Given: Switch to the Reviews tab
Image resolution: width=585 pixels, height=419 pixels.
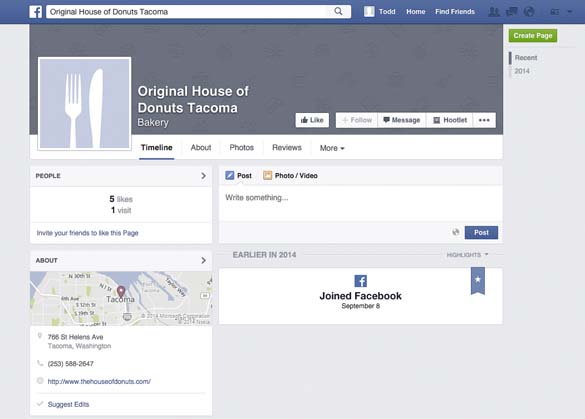Looking at the screenshot, I should (x=287, y=148).
